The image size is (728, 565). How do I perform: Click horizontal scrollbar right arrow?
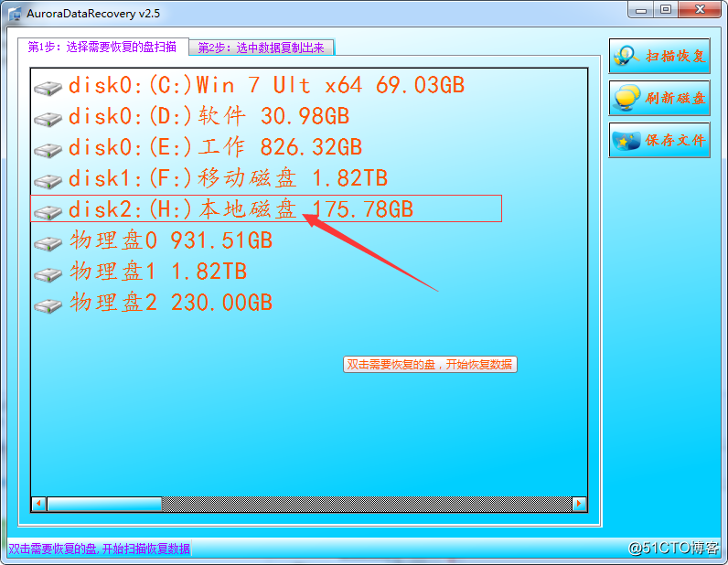pos(579,504)
